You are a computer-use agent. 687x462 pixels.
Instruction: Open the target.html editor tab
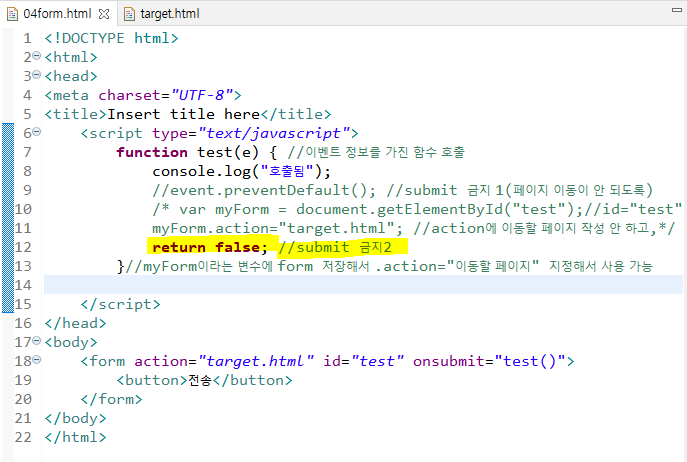(x=170, y=14)
